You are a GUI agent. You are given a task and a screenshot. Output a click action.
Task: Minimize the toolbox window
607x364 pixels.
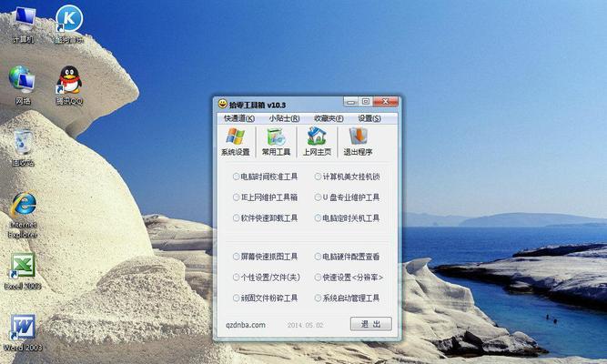click(x=350, y=101)
